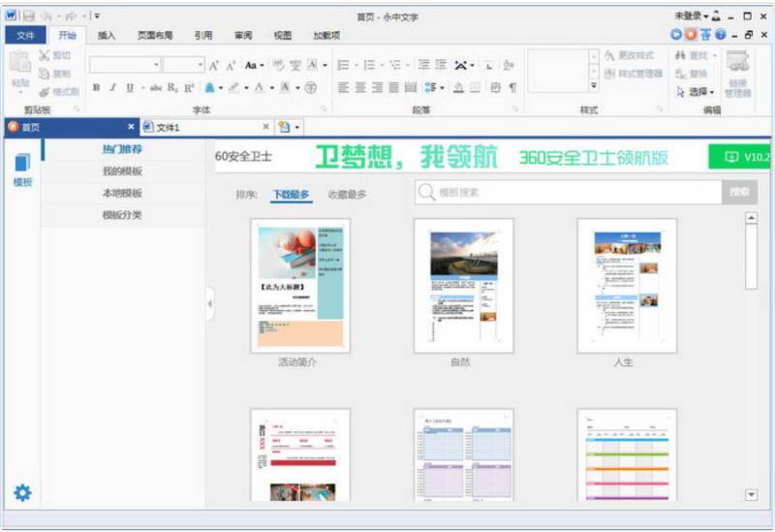775x532 pixels.
Task: Click the Grow Font icon
Action: (x=214, y=65)
